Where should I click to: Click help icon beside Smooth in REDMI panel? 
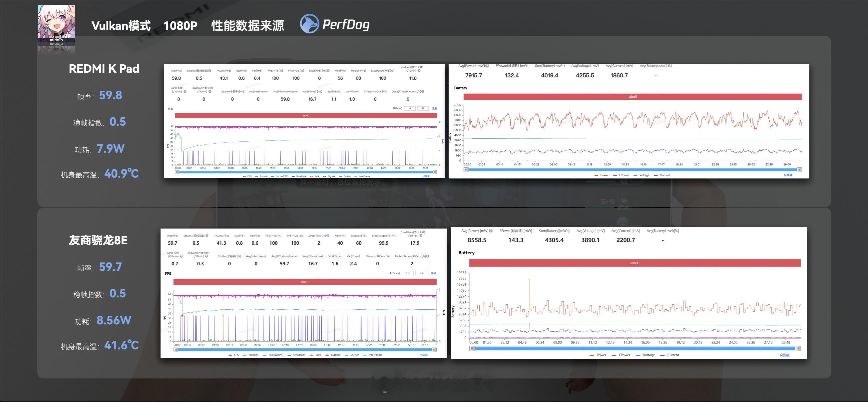point(210,71)
